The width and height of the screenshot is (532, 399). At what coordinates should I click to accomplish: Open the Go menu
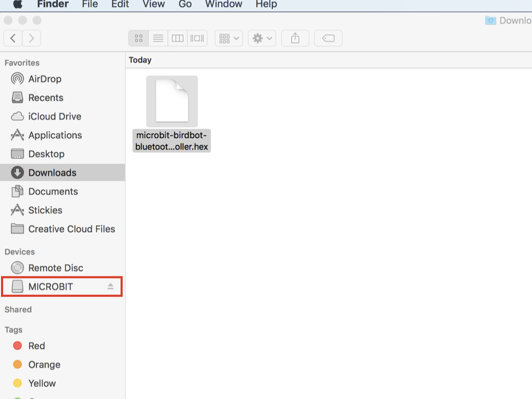[x=185, y=4]
